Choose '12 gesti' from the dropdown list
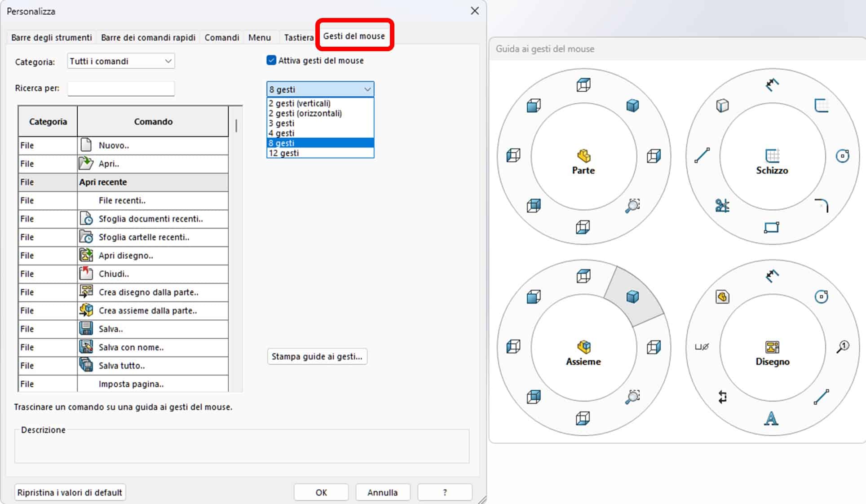Screen dimensions: 866x504 pos(284,153)
